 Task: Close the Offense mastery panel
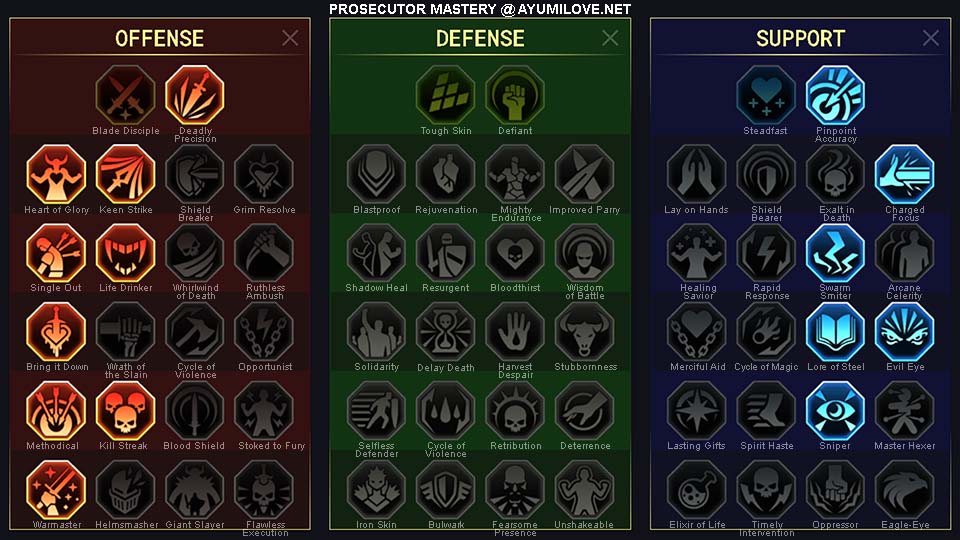290,38
